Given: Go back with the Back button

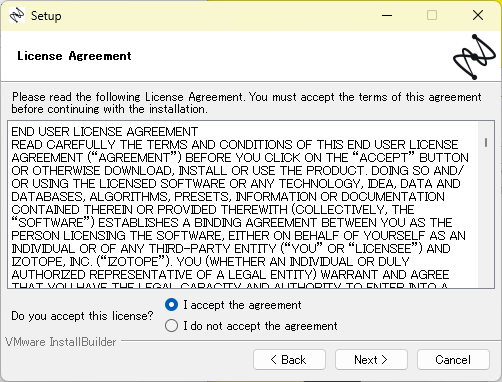Looking at the screenshot, I should pyautogui.click(x=289, y=360).
